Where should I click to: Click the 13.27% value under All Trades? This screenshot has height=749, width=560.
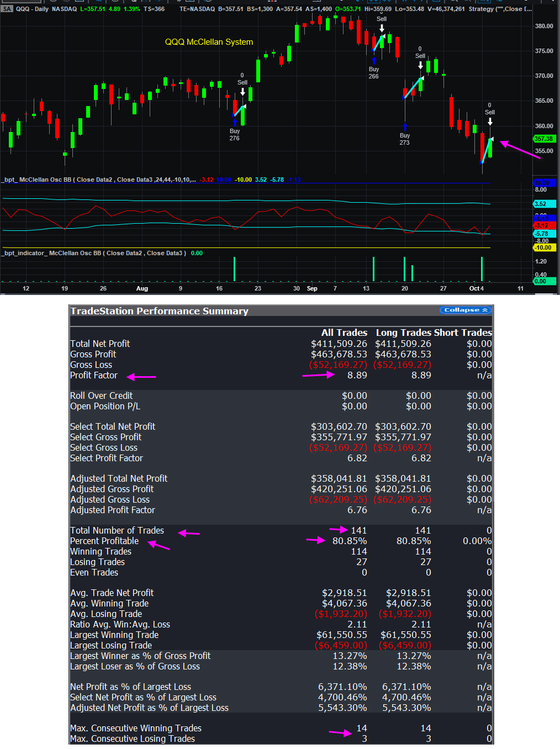(x=350, y=656)
